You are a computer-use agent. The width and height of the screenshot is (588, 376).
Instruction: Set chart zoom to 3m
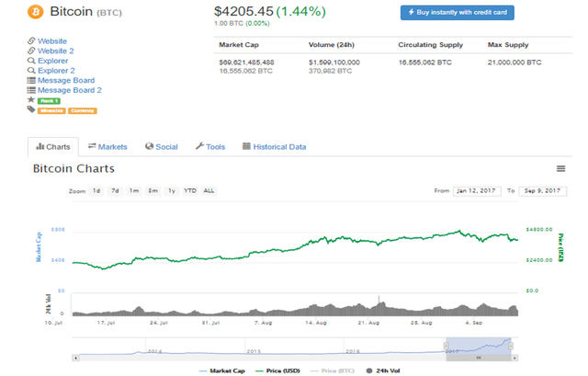(153, 191)
